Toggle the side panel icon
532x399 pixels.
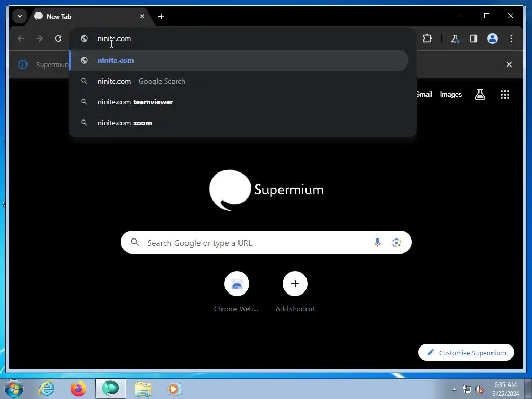[x=474, y=38]
